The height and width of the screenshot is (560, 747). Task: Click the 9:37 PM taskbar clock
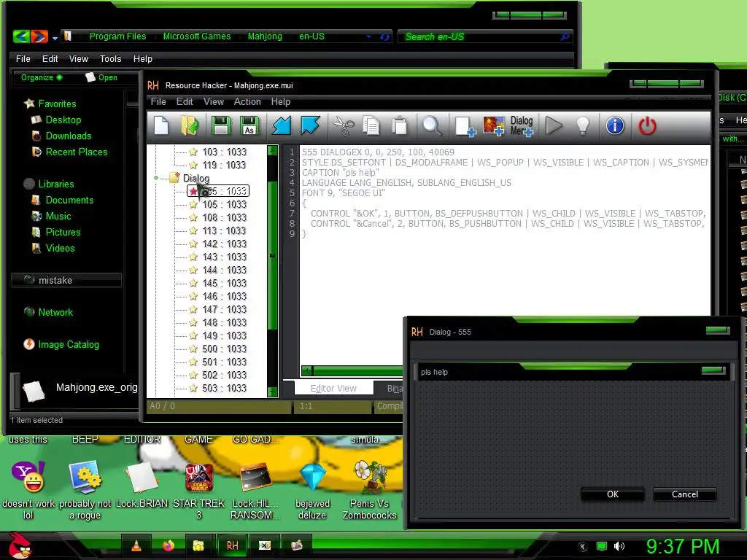click(x=682, y=547)
